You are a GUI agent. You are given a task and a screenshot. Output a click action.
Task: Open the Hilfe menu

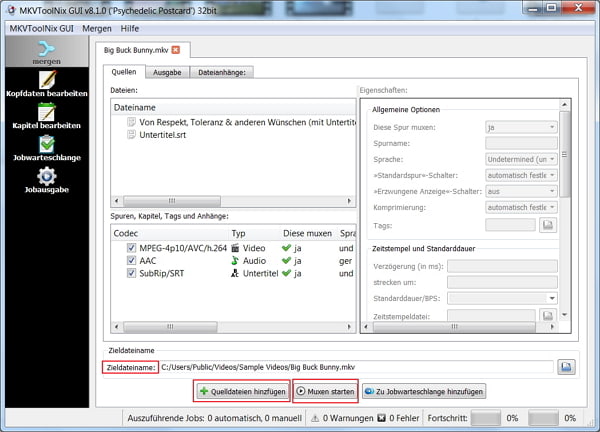click(130, 29)
